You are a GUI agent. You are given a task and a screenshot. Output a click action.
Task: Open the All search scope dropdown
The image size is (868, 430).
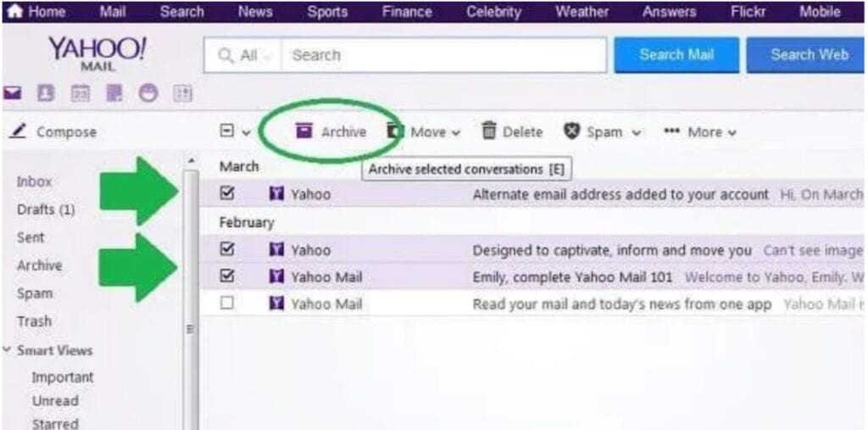tap(247, 55)
